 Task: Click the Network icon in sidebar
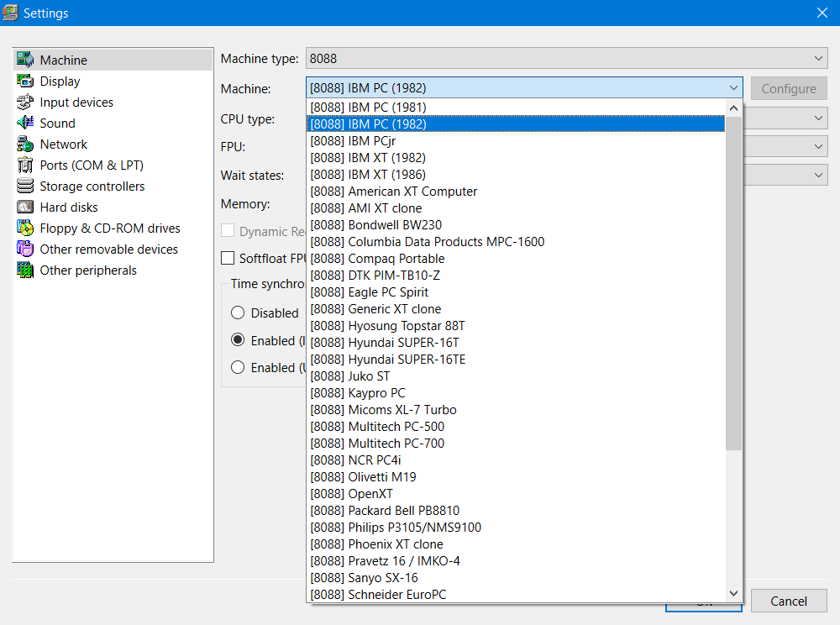pos(24,144)
